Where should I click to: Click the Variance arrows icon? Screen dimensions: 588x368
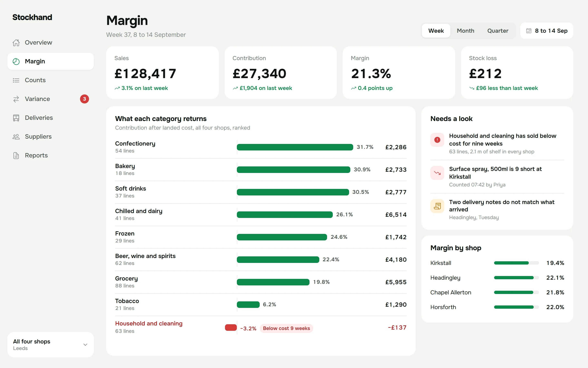tap(16, 99)
